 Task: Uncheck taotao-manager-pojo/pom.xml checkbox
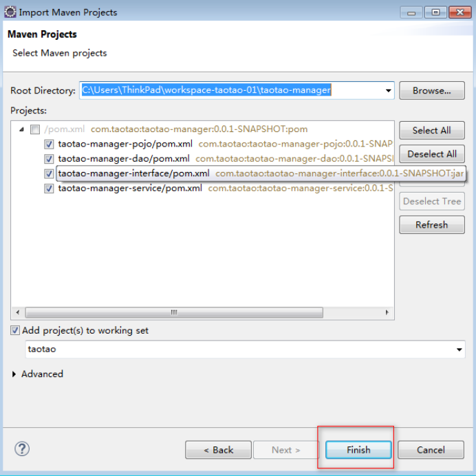click(x=49, y=144)
